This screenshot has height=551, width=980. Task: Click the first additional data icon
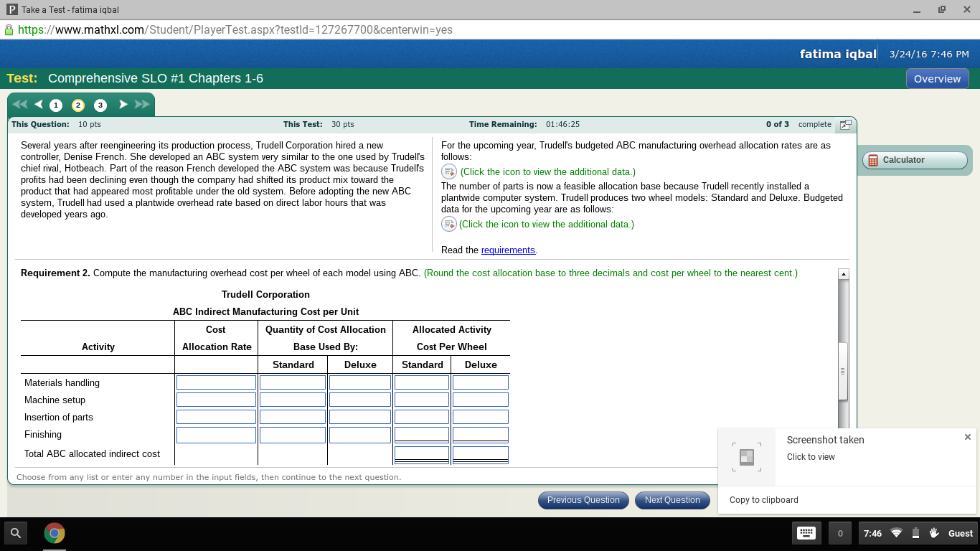point(448,171)
